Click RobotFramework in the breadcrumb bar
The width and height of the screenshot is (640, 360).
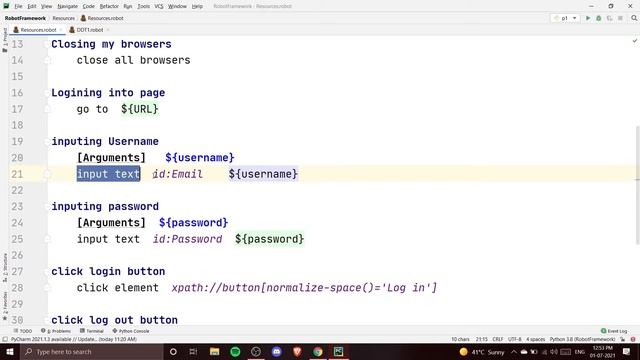point(25,18)
